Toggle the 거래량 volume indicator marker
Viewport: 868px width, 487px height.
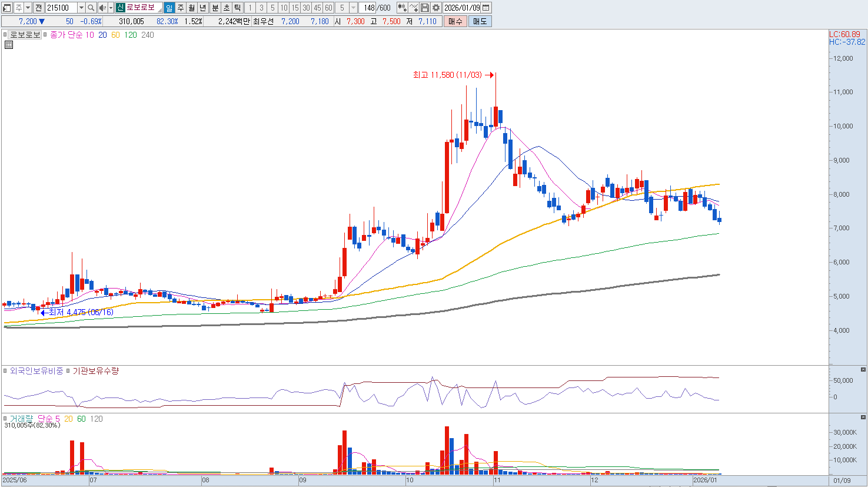coord(5,419)
